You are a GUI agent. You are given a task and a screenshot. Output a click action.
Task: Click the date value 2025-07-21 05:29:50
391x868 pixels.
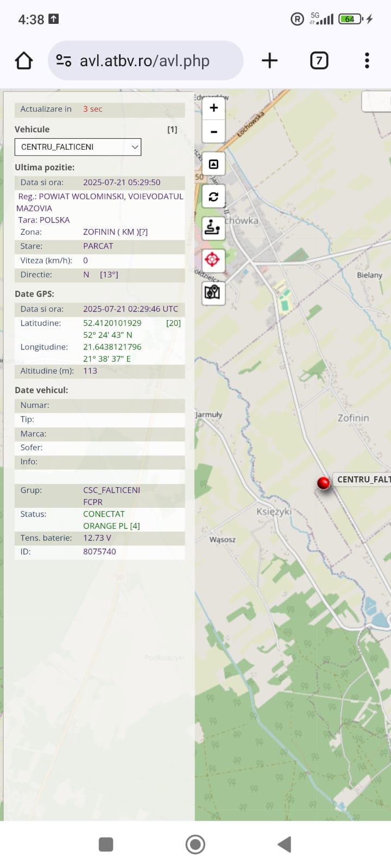[122, 182]
